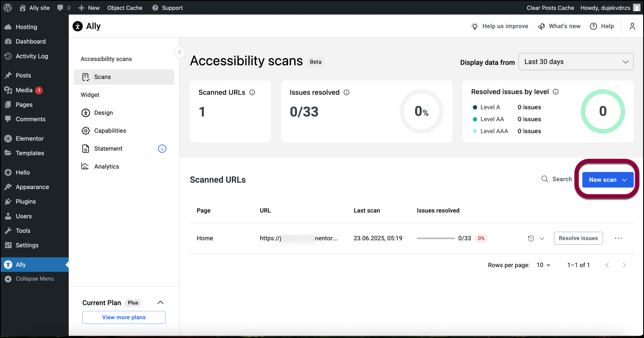
Task: Click the scan history clock icon
Action: point(531,238)
